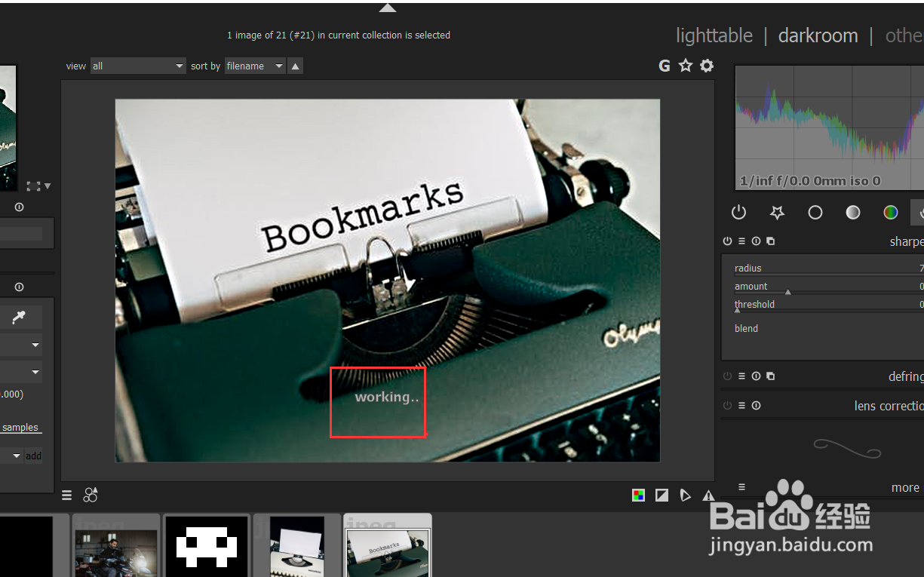
Task: Create new instance of defringe module
Action: click(770, 376)
